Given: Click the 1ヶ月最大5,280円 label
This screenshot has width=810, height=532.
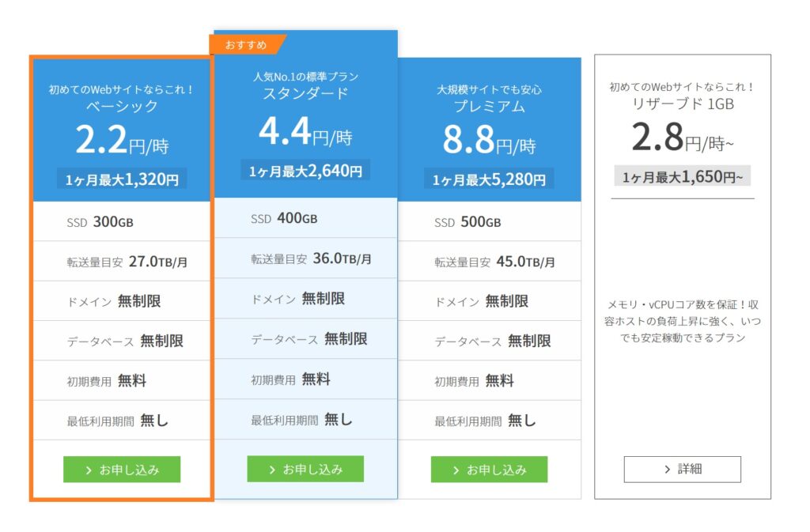Looking at the screenshot, I should click(x=489, y=179).
